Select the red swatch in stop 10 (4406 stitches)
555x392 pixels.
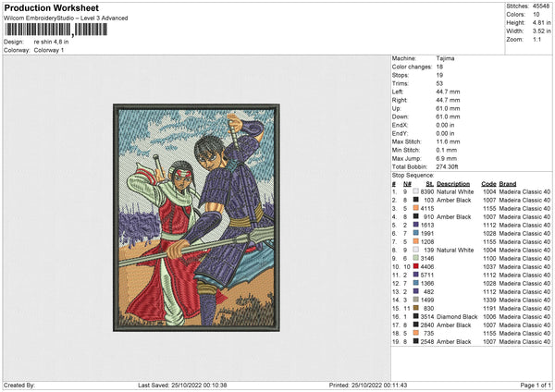point(416,267)
